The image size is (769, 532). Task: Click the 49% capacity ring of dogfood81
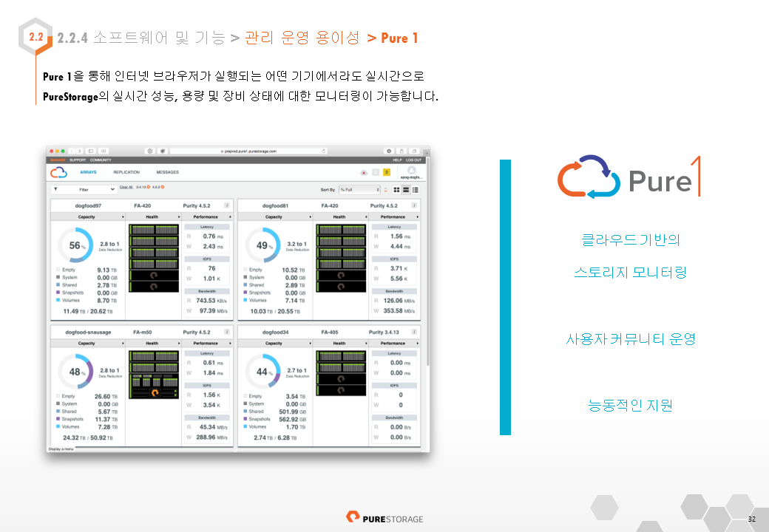[x=263, y=245]
